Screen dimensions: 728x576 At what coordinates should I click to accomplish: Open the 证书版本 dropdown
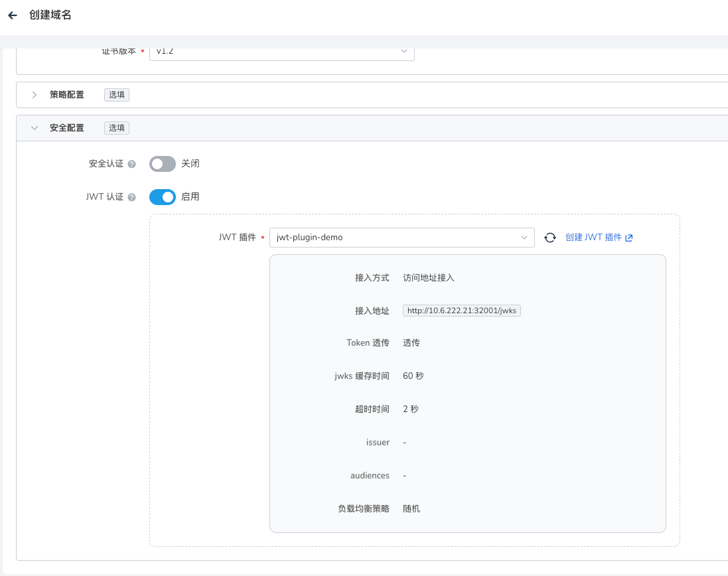click(x=281, y=52)
